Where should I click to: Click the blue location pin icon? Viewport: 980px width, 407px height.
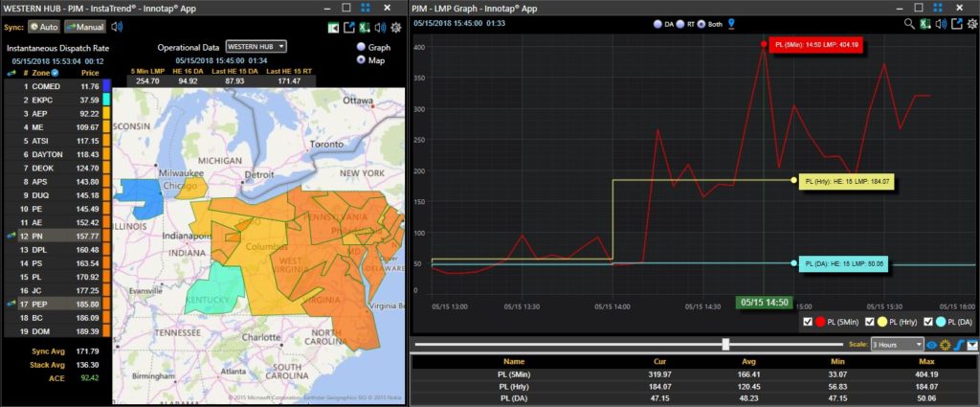click(x=731, y=24)
